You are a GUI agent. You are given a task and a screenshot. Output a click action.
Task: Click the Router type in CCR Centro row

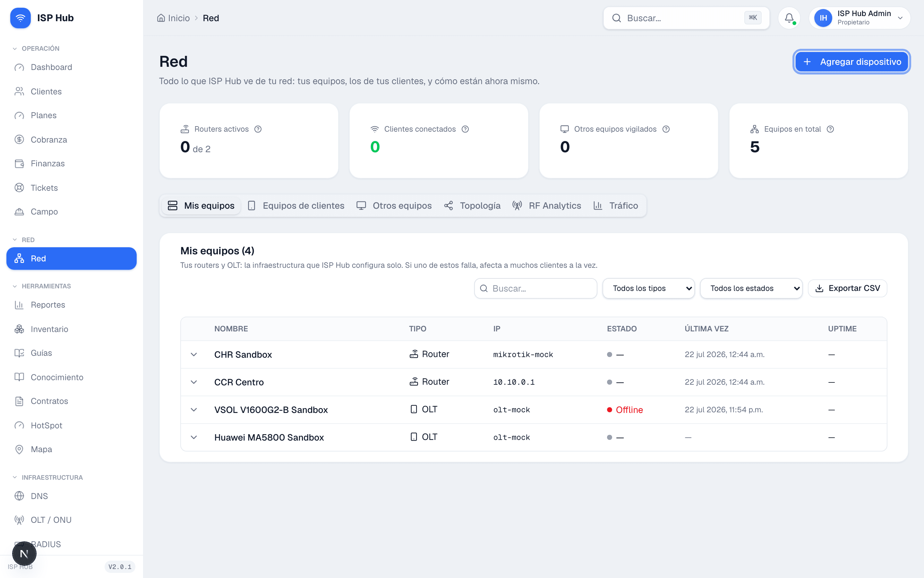click(x=429, y=381)
